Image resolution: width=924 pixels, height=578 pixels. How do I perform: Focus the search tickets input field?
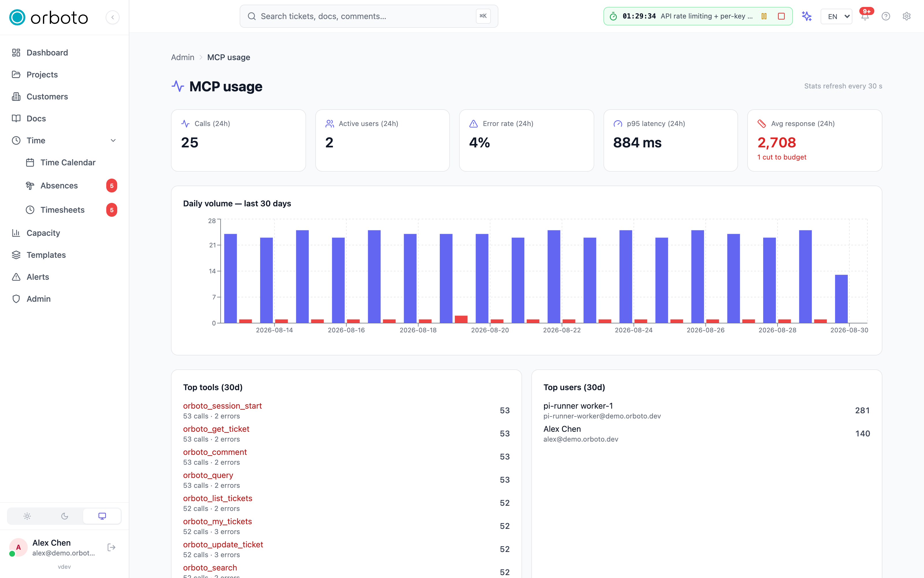click(x=368, y=16)
